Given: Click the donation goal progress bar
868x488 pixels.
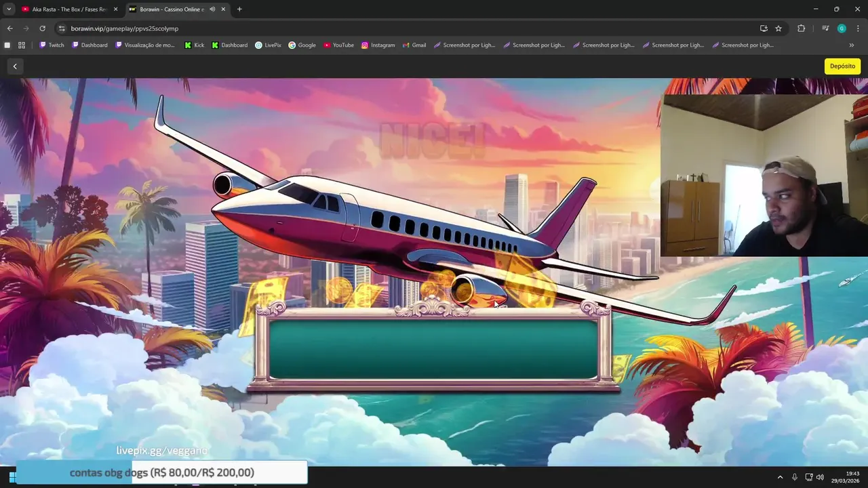Looking at the screenshot, I should pyautogui.click(x=161, y=472).
